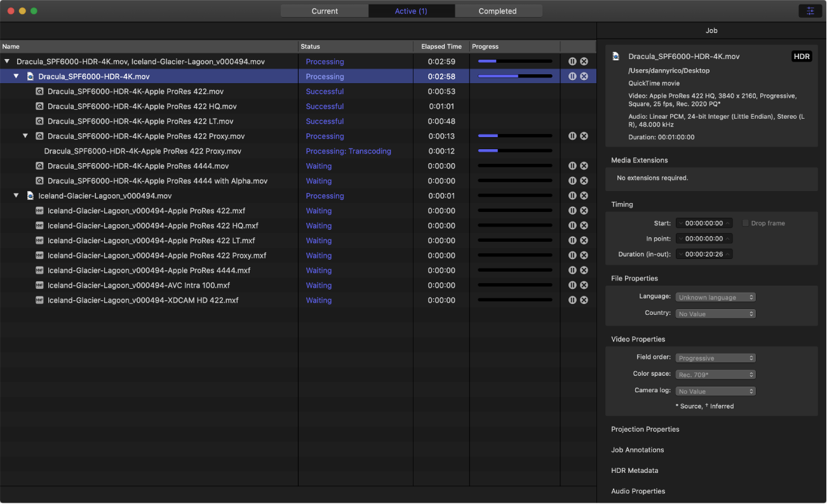Cancel the Iceland AVC Intra 100.mxf output
Screen dimensions: 827x504
[x=584, y=286]
